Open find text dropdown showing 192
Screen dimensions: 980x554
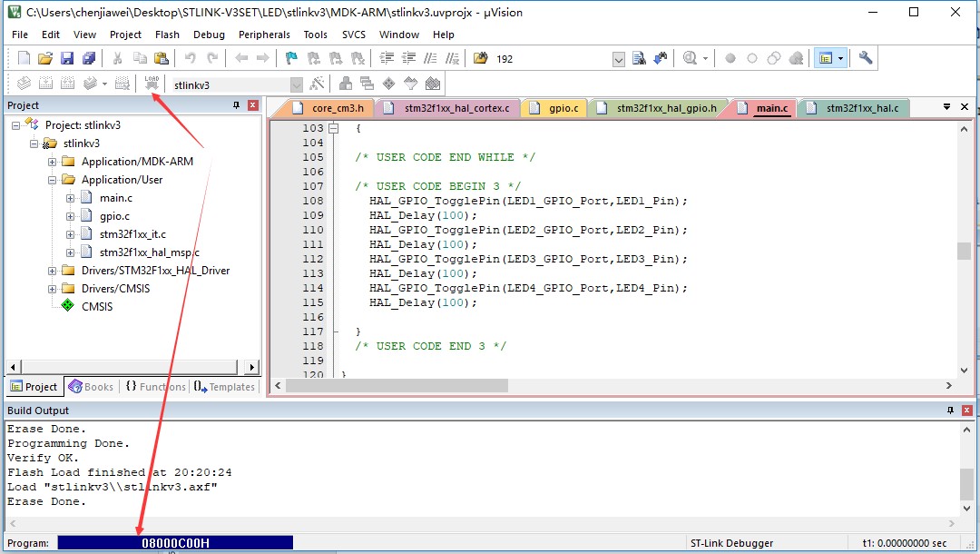pos(618,60)
